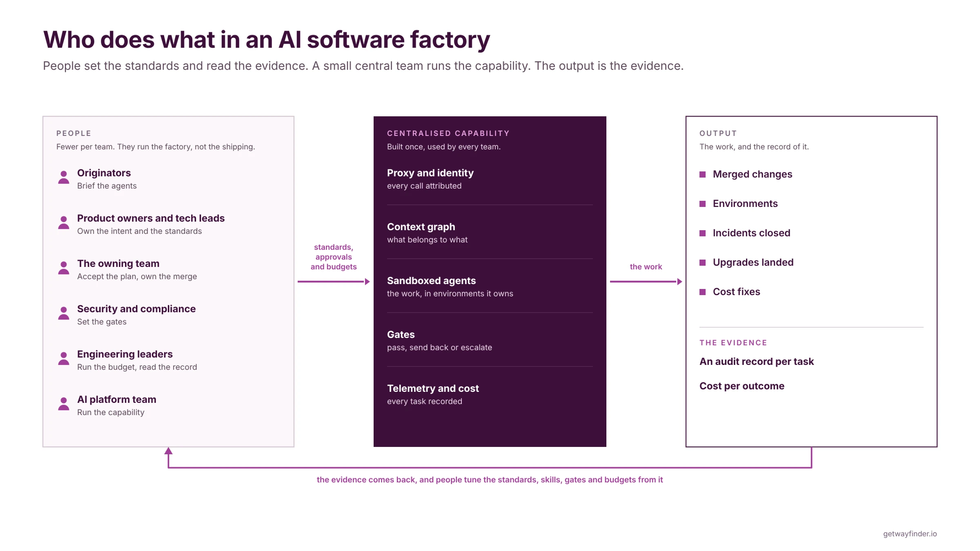Click the square bullet next to Environments

click(x=703, y=204)
